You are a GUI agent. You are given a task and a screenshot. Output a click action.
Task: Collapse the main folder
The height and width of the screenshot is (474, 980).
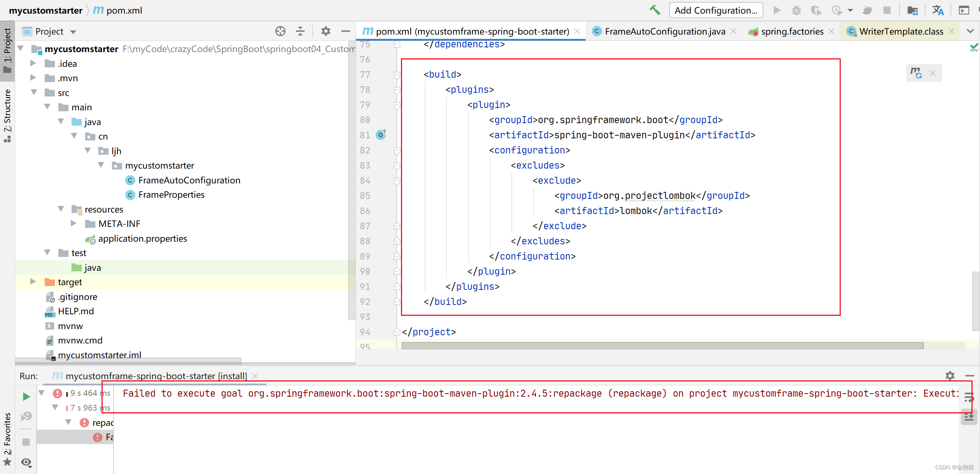coord(47,107)
